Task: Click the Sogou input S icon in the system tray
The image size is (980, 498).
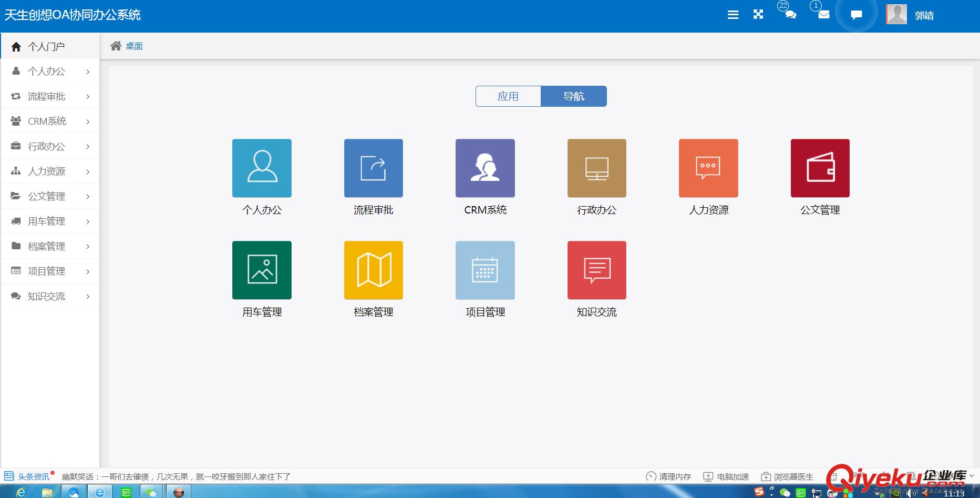Action: [x=759, y=492]
